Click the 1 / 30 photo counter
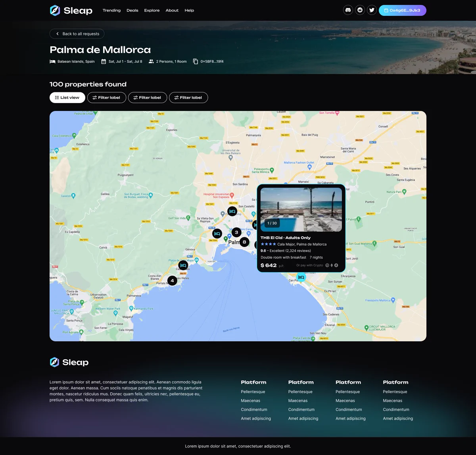The width and height of the screenshot is (476, 455). [x=272, y=223]
